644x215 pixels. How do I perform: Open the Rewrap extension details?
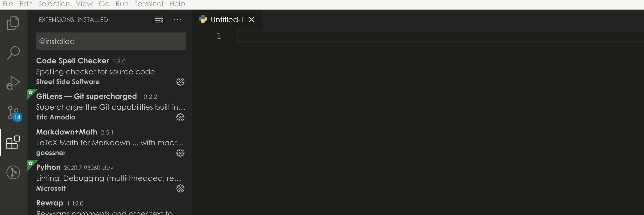[110, 206]
